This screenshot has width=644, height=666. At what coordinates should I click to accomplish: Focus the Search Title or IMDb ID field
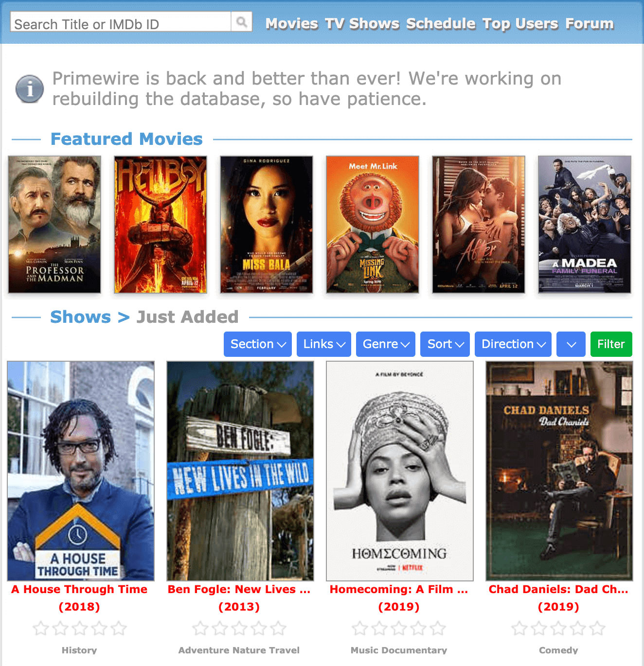tap(120, 22)
